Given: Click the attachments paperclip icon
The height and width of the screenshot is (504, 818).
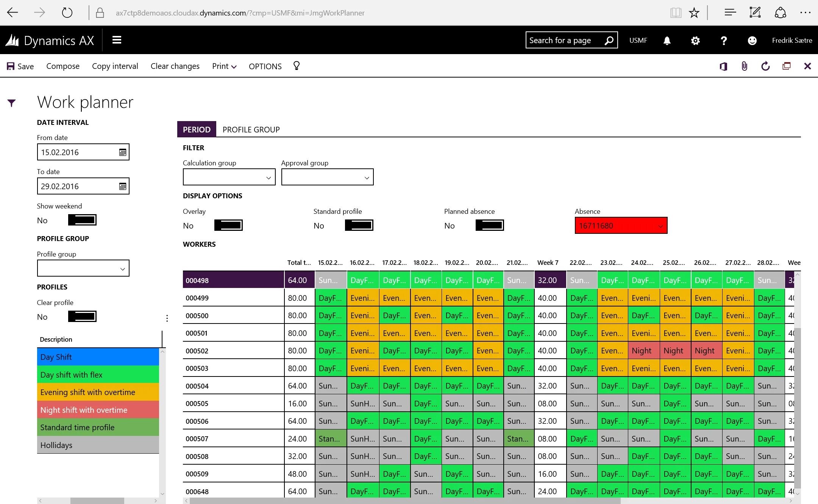Looking at the screenshot, I should (x=744, y=66).
